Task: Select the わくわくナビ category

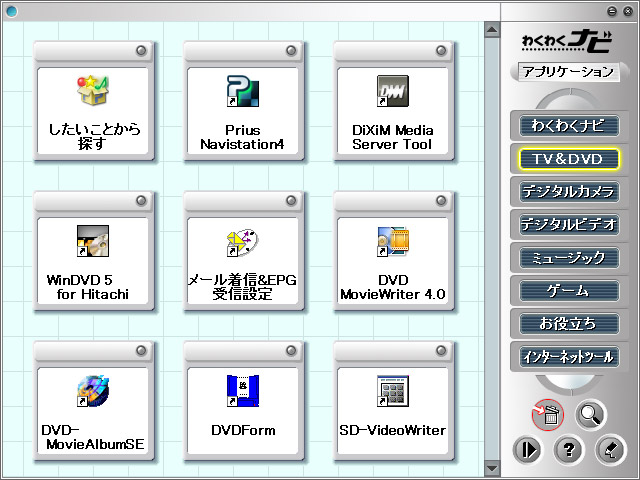Action: point(569,126)
